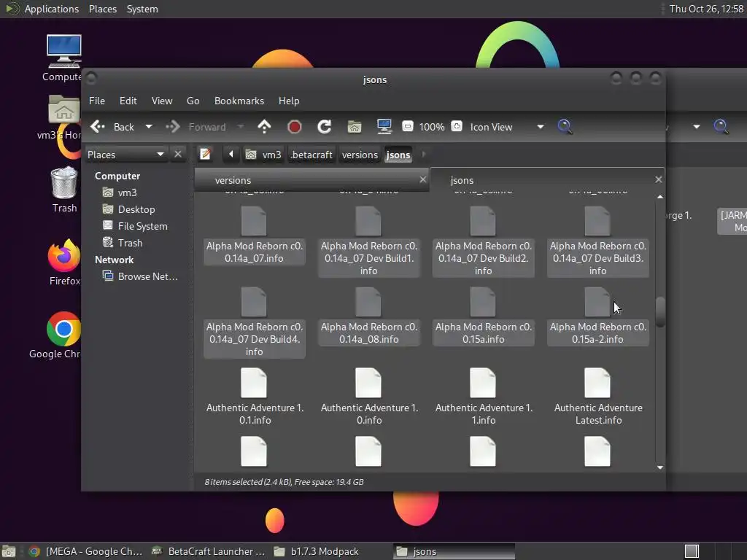Switch to MEGA Google Chrome taskbar window
The height and width of the screenshot is (560, 747).
[86, 551]
